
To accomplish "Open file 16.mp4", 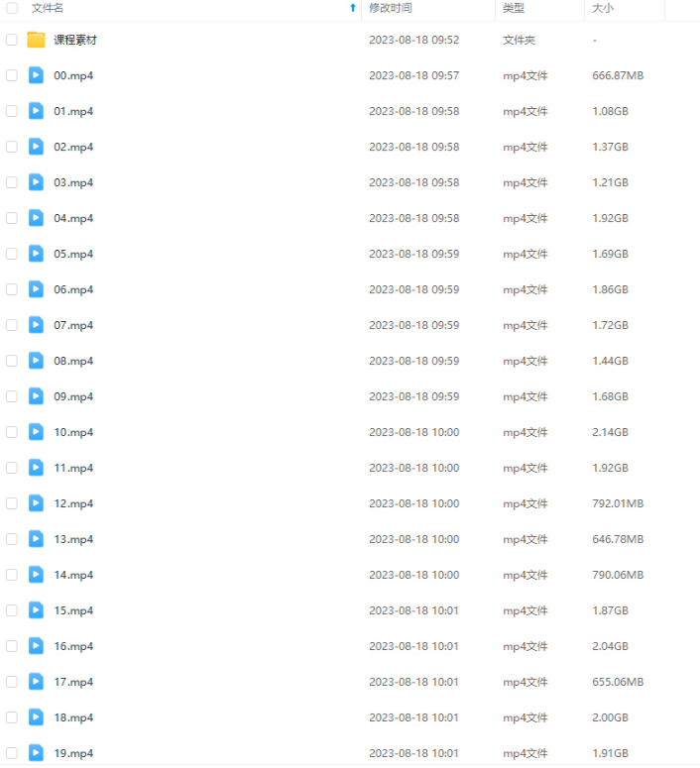I will tap(73, 646).
